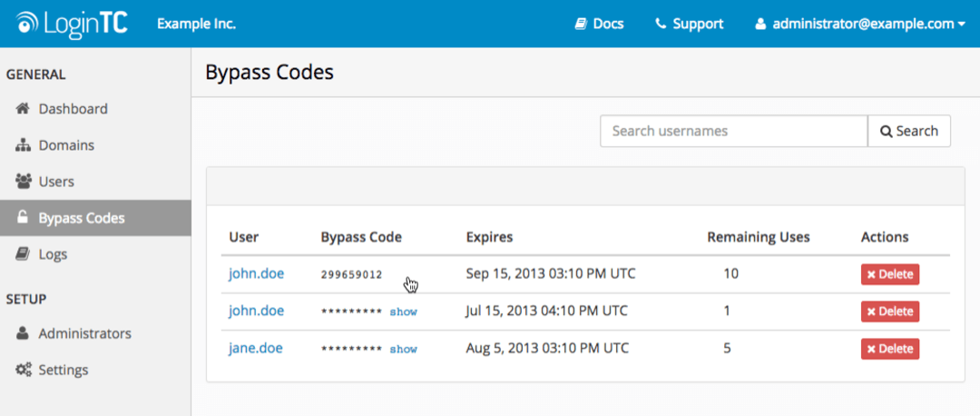Click the Dashboard home icon

click(x=23, y=109)
